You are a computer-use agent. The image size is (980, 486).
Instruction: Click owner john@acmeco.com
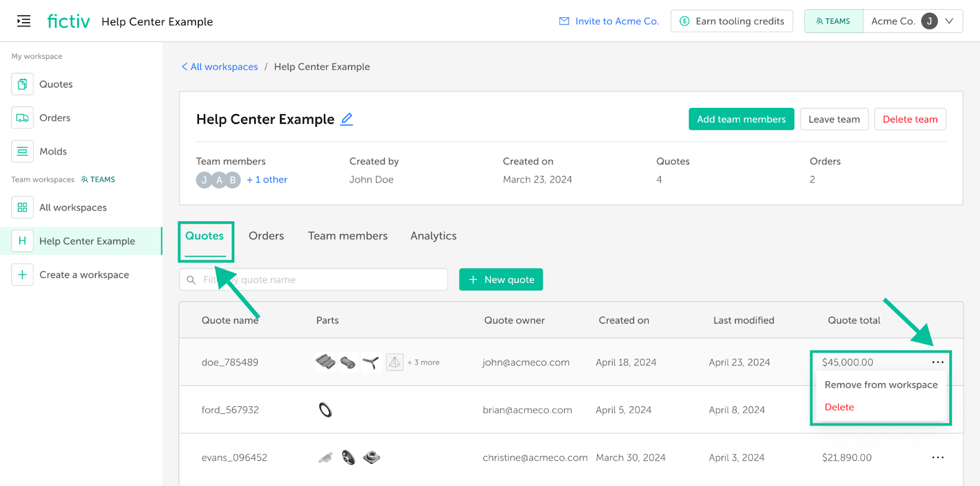tap(526, 362)
